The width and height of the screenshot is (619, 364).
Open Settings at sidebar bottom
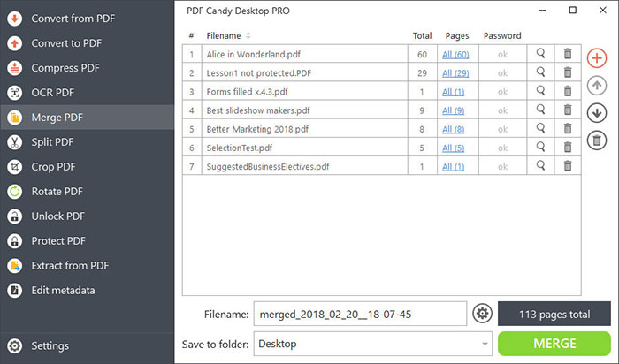[87, 345]
